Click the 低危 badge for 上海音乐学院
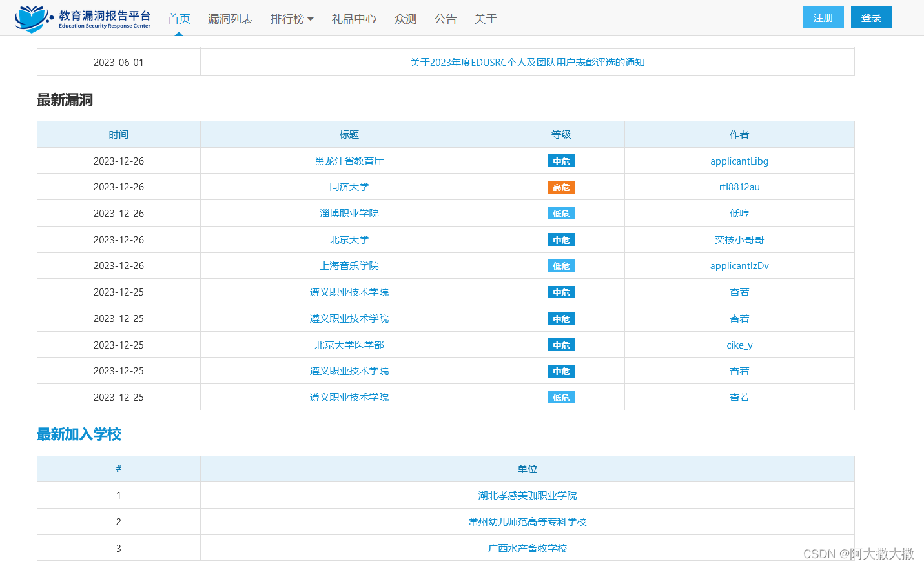This screenshot has height=566, width=924. tap(561, 266)
